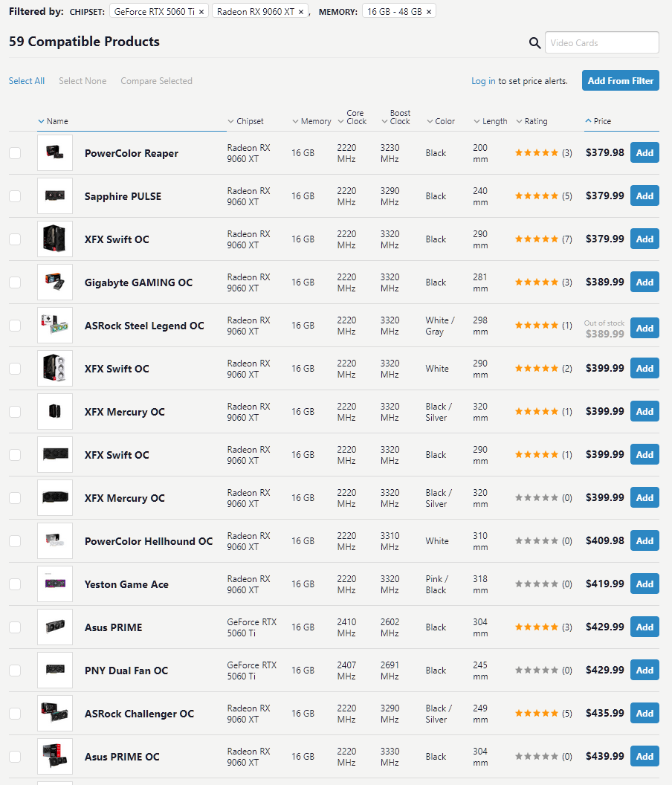
Task: Sort by Rating column
Action: (x=532, y=121)
